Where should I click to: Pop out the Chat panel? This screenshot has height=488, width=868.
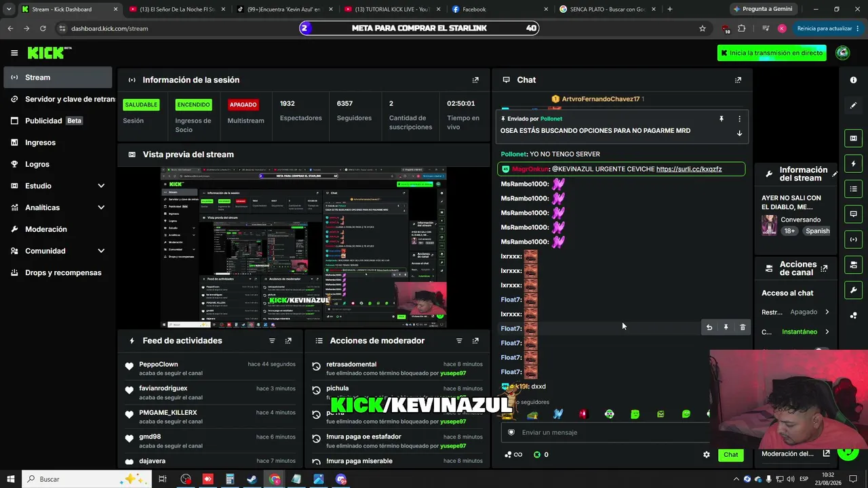tap(738, 80)
